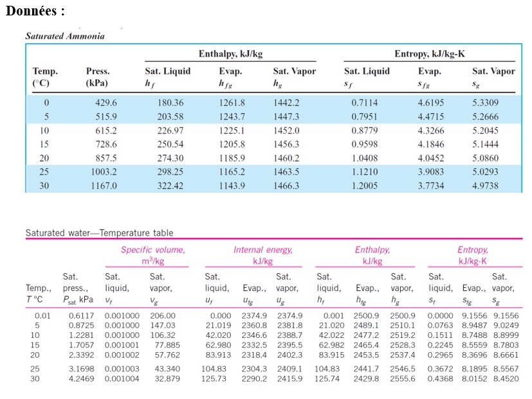Click the "Saturated water—Temperature table" title
Image resolution: width=532 pixels, height=399 pixels.
click(99, 233)
